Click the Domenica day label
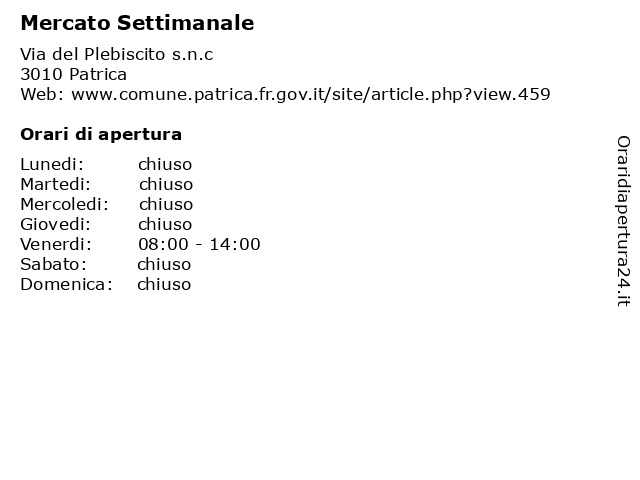This screenshot has height=480, width=640. pos(66,284)
